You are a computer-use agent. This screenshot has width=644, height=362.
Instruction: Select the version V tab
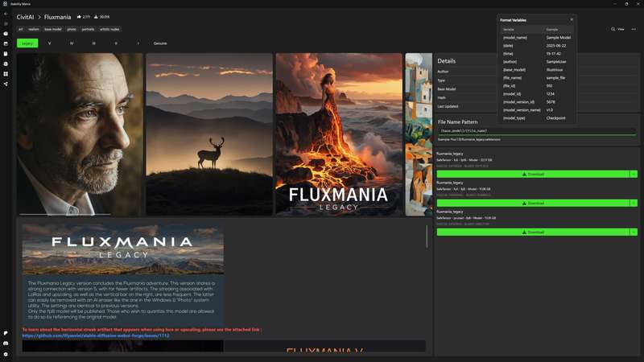click(50, 43)
